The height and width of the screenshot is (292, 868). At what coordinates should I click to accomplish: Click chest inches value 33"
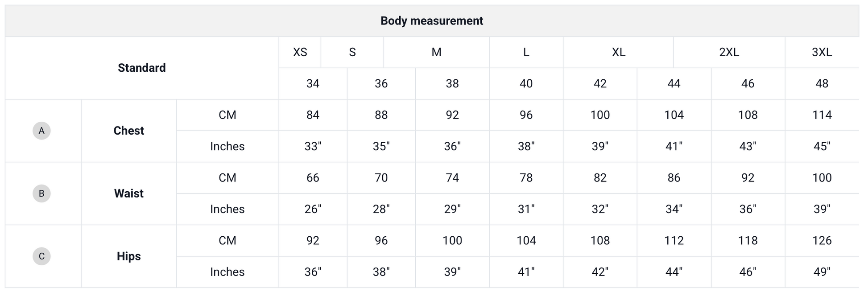(313, 146)
